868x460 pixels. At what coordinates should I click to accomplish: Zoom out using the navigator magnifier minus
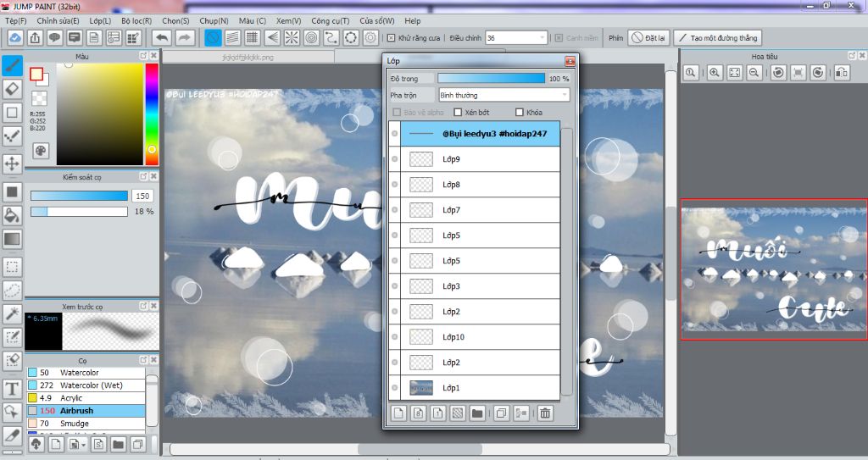[x=754, y=73]
